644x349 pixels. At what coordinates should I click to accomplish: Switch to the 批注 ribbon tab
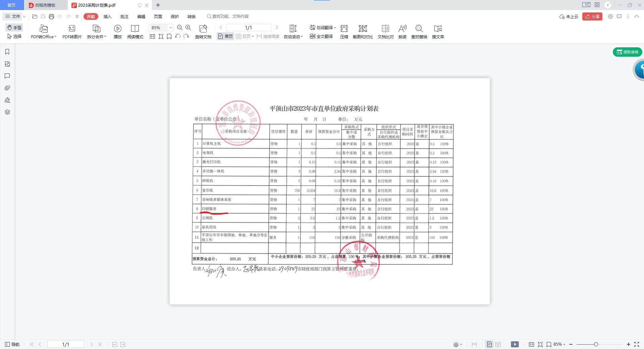[x=124, y=16]
